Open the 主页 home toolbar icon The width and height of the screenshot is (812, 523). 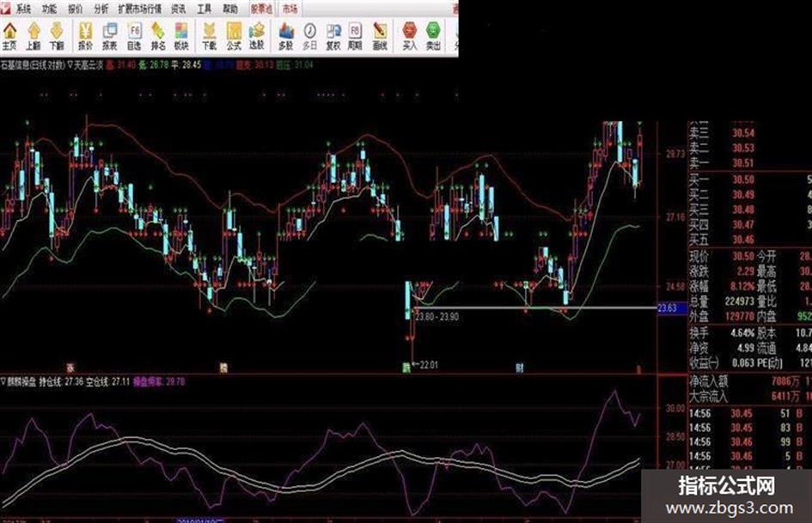coord(9,36)
